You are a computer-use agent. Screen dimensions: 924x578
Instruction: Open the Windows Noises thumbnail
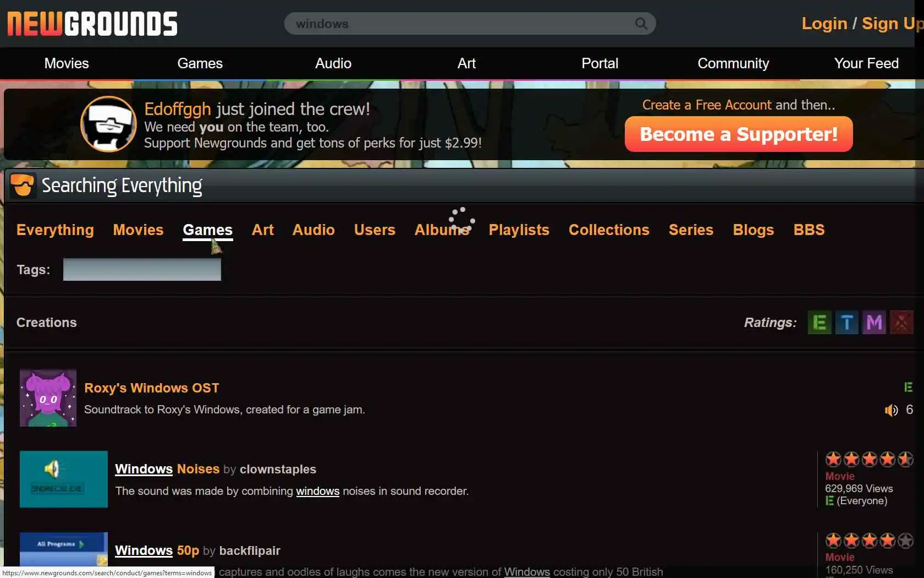click(x=64, y=479)
